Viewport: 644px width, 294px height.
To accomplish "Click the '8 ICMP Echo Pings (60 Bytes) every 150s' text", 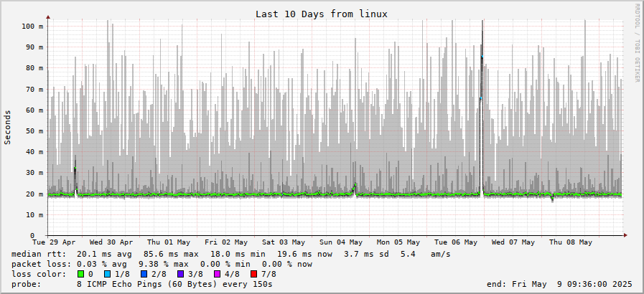I will (x=174, y=284).
